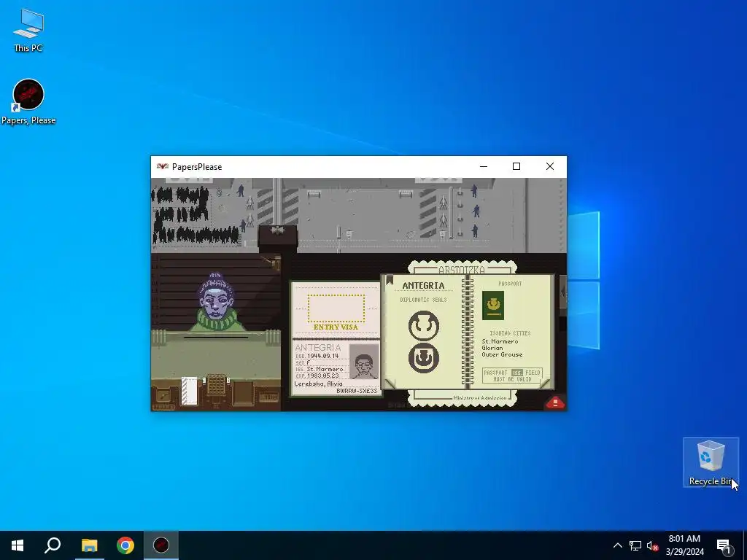747x560 pixels.
Task: Click the ENTRY VISA label on the passport
Action: point(336,327)
